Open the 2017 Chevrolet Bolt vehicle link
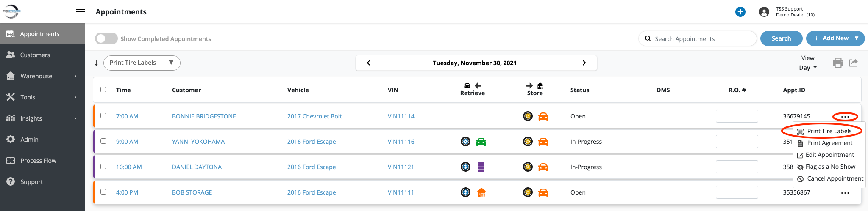Screen dimensions: 868x211 tap(314, 116)
